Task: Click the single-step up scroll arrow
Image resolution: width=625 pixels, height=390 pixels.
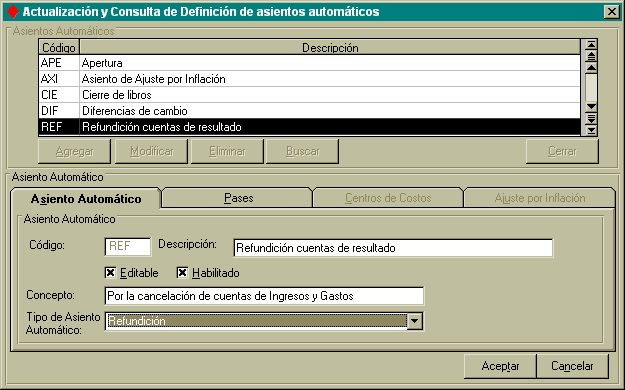Action: tap(591, 68)
